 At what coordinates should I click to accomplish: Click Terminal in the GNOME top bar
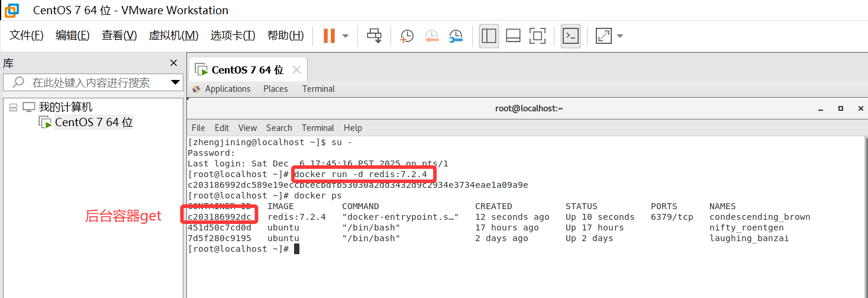tap(318, 89)
